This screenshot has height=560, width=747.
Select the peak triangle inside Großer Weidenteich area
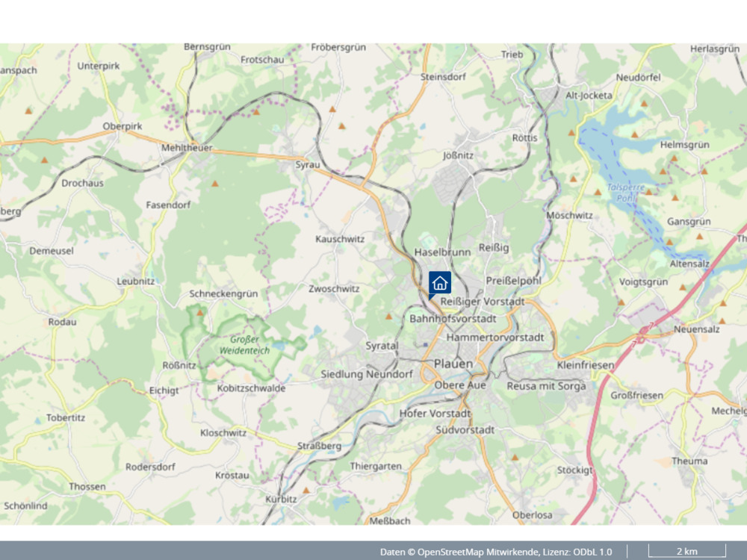[x=200, y=313]
